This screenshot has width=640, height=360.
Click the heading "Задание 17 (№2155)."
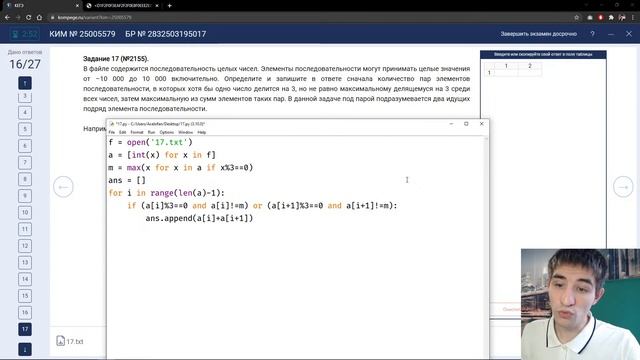point(116,59)
